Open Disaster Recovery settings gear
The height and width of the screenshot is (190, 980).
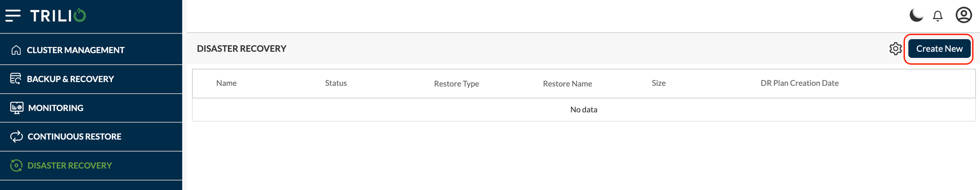point(895,49)
